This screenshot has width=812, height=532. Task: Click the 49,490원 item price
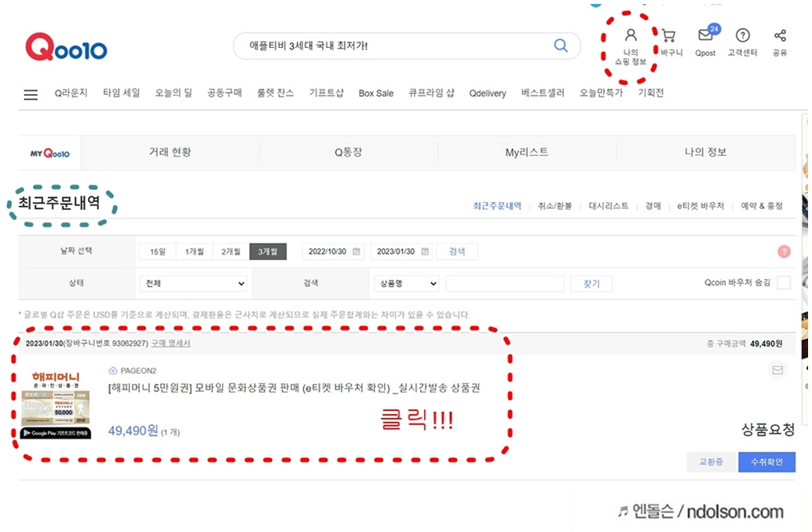click(x=133, y=431)
